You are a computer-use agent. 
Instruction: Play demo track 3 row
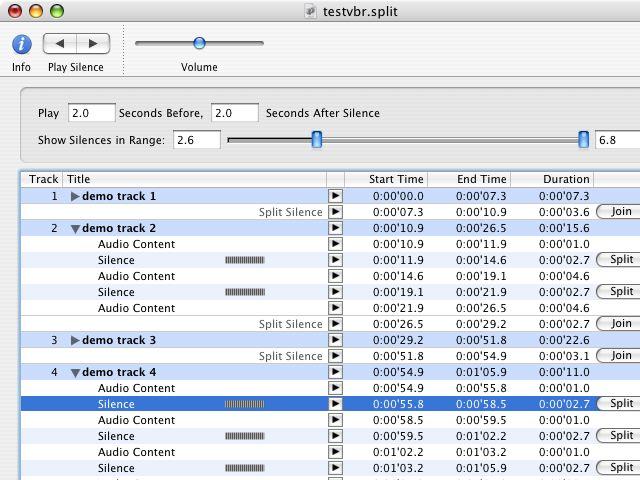click(x=335, y=340)
